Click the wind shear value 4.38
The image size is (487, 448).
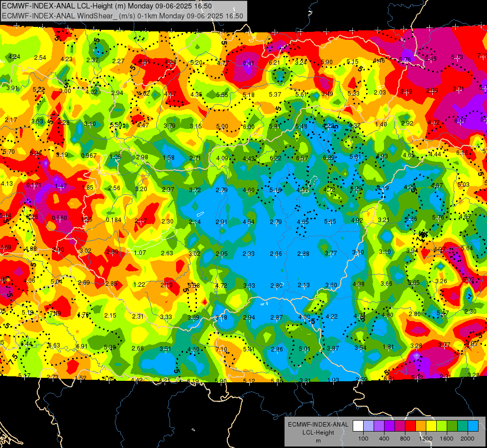[359, 284]
